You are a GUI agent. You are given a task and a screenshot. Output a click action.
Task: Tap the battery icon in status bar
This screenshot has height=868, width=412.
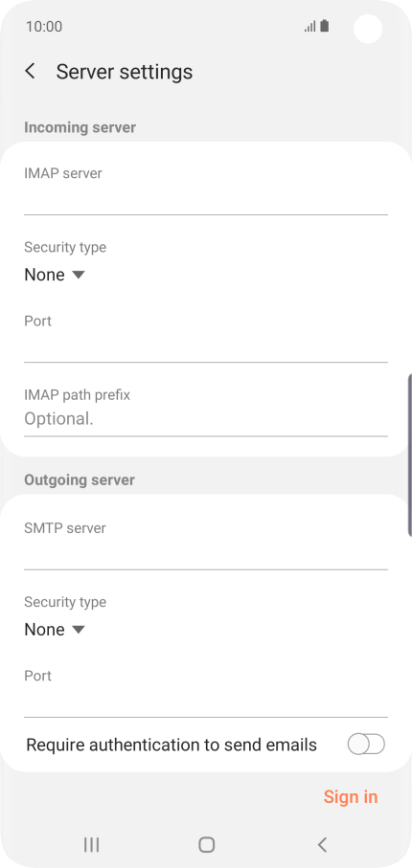(x=325, y=26)
